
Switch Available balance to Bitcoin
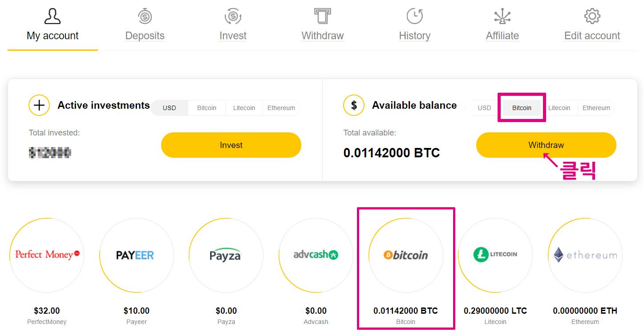point(522,108)
